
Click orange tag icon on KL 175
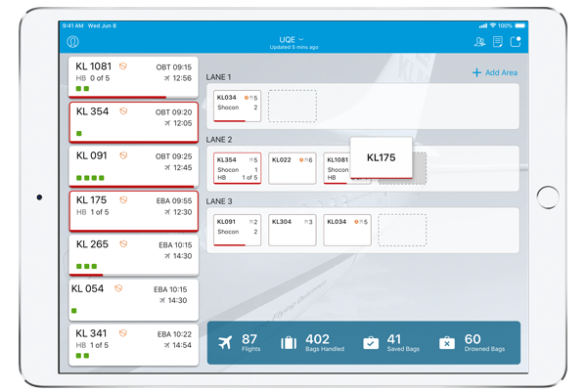(x=123, y=199)
